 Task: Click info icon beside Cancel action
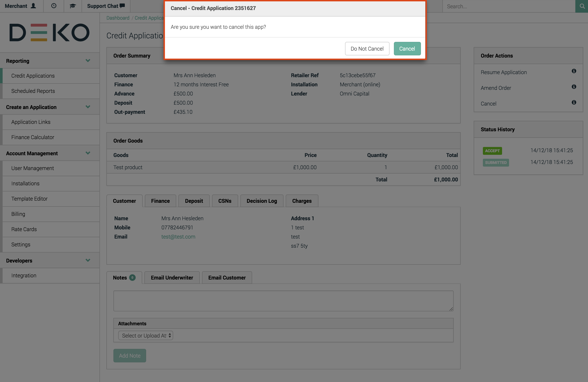574,102
